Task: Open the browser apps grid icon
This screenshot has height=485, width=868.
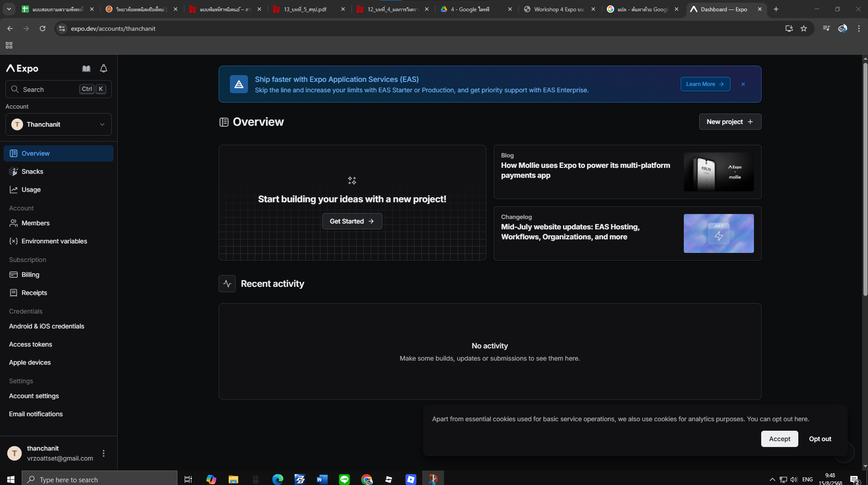Action: click(x=9, y=45)
